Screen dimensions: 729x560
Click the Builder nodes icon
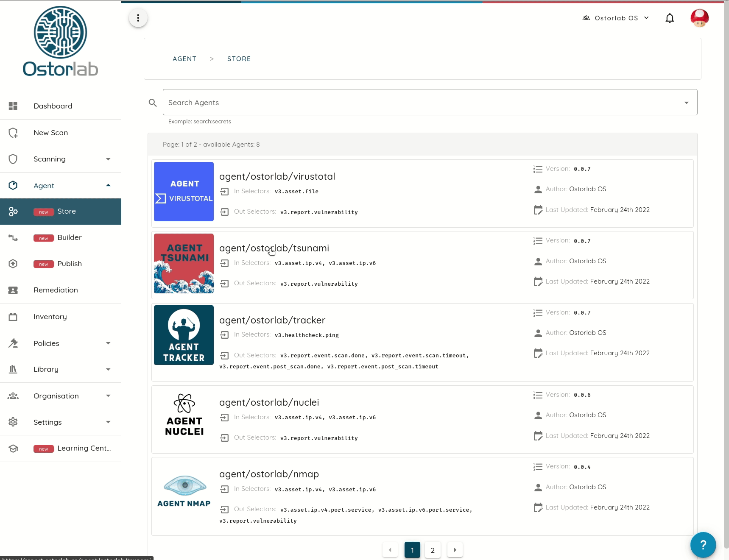pyautogui.click(x=13, y=237)
